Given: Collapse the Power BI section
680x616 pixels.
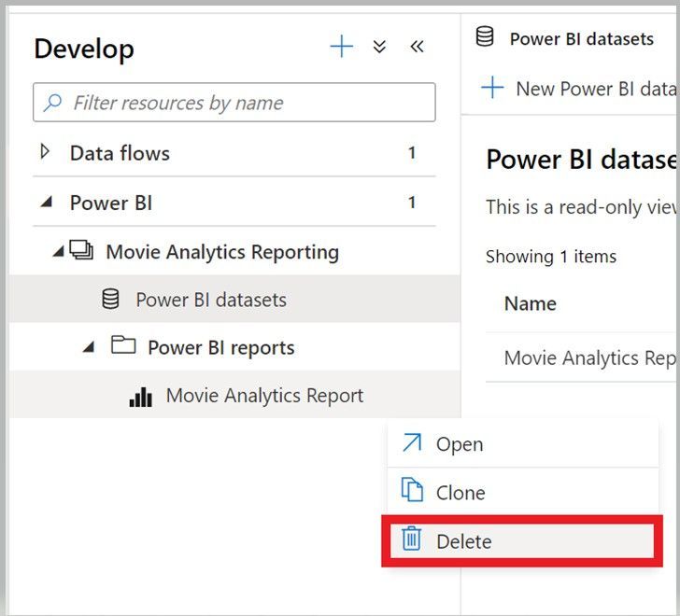Looking at the screenshot, I should tap(45, 203).
